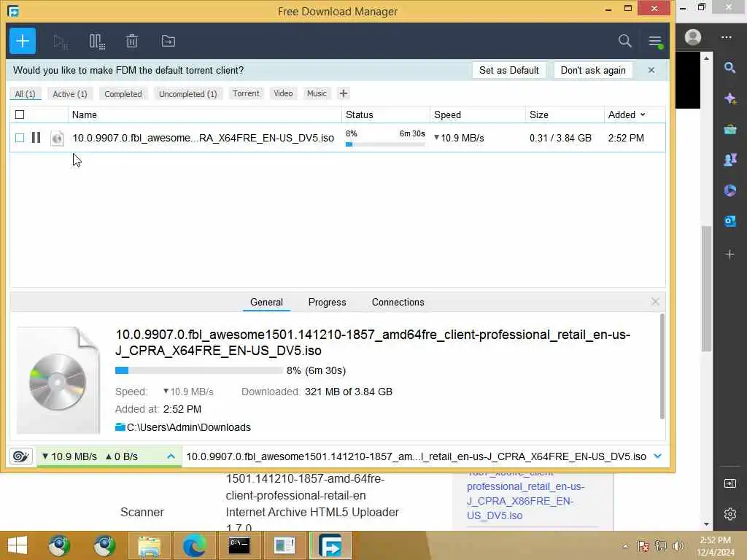Image resolution: width=747 pixels, height=560 pixels.
Task: Click Edge page vertical scrollbar thumb
Action: tap(706, 289)
